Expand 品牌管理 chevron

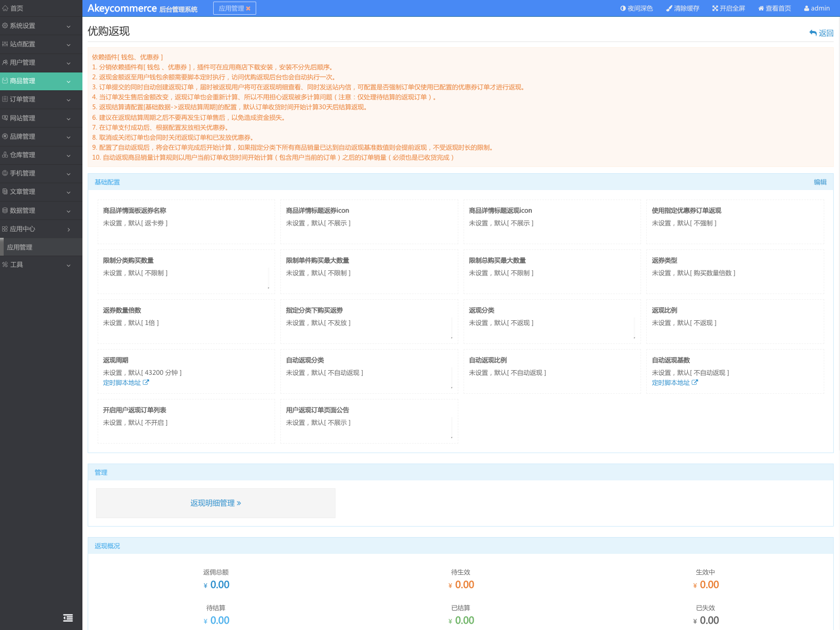click(x=68, y=137)
